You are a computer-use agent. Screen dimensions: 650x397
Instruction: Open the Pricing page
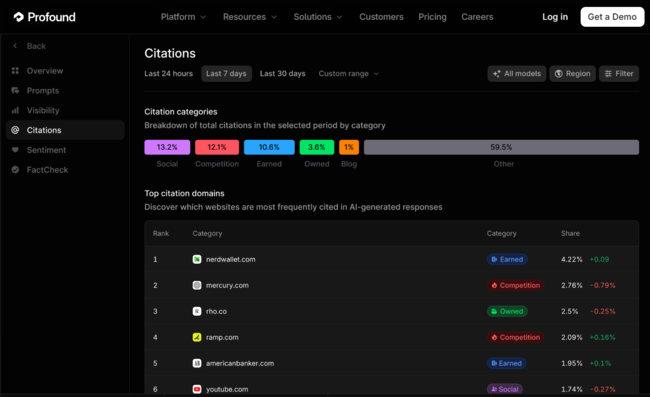pyautogui.click(x=432, y=17)
